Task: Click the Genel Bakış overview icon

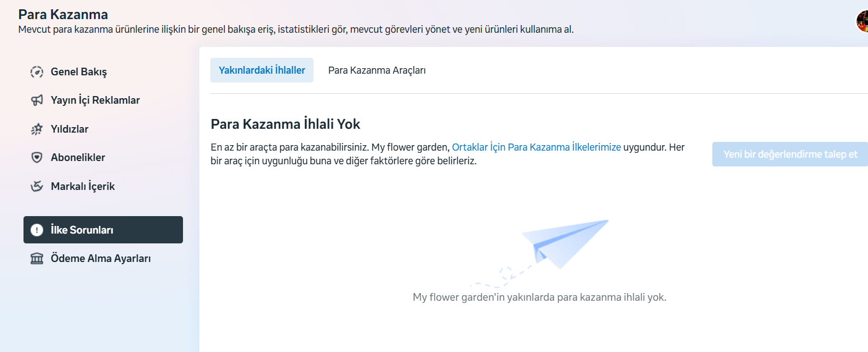Action: [x=37, y=72]
